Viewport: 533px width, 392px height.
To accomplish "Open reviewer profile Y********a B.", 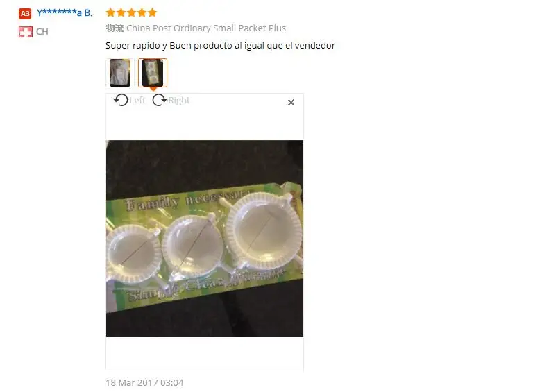I will [x=65, y=13].
